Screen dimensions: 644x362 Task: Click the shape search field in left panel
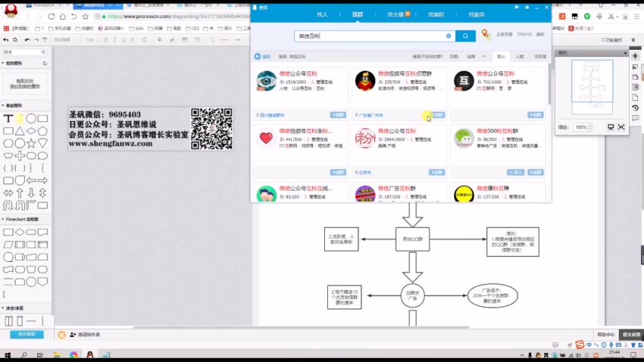(25, 52)
